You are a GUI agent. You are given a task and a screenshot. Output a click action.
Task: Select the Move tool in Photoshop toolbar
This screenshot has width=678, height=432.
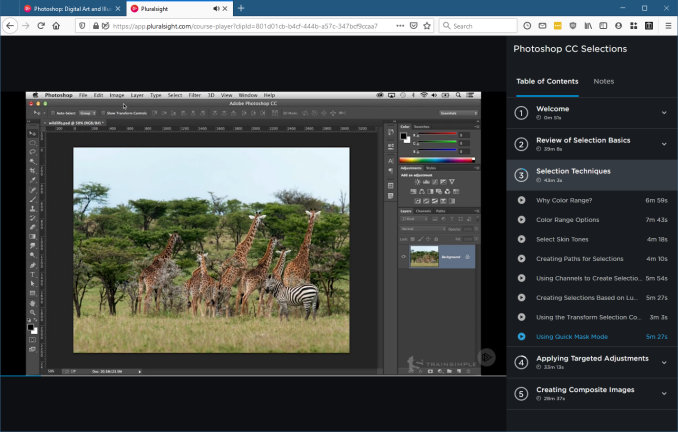point(32,132)
